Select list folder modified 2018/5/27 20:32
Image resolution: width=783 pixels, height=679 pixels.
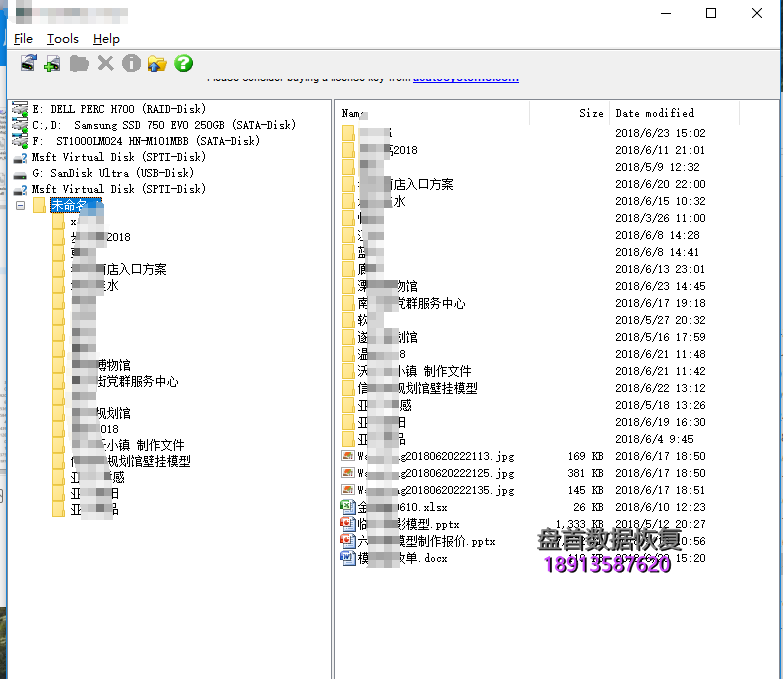pos(371,320)
